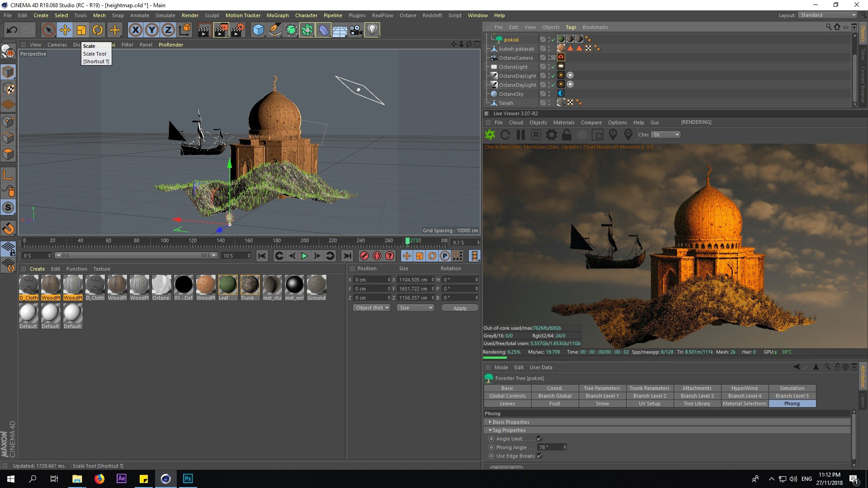Image resolution: width=868 pixels, height=488 pixels.
Task: Click the Apply button
Action: click(x=460, y=308)
